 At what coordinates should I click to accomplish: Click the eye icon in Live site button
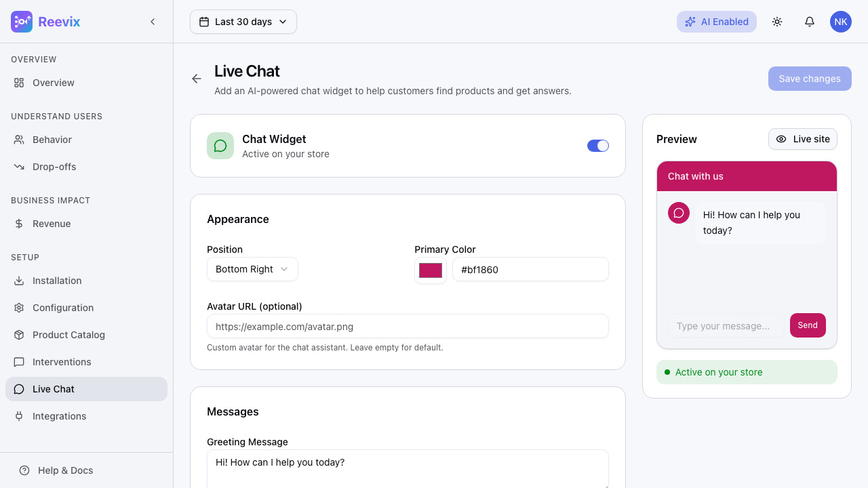[x=781, y=139]
